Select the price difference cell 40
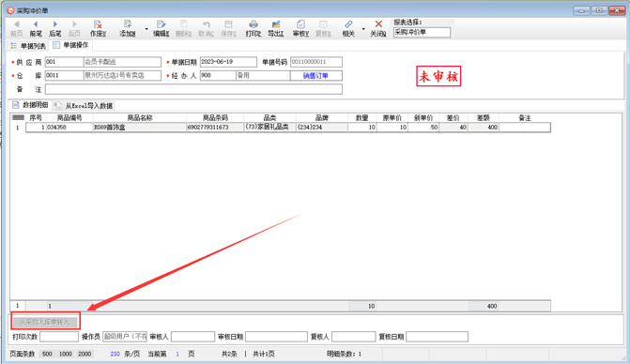The image size is (630, 364). pyautogui.click(x=453, y=128)
